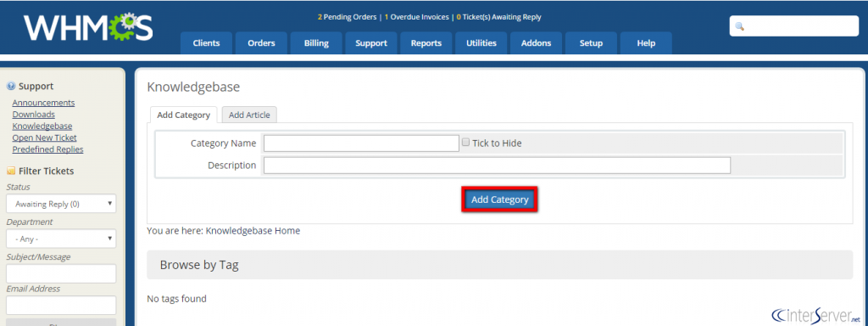This screenshot has height=326, width=868.
Task: Open the Predefined Replies link
Action: (47, 149)
